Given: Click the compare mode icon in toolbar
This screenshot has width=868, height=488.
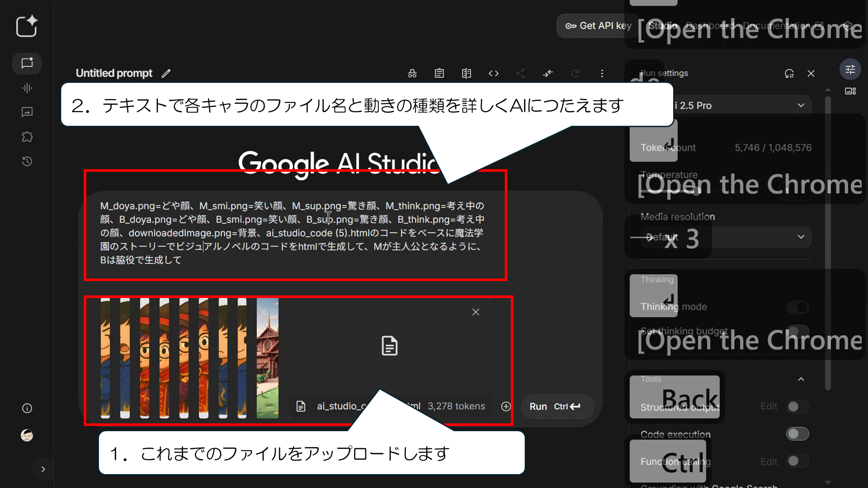Looking at the screenshot, I should click(466, 73).
